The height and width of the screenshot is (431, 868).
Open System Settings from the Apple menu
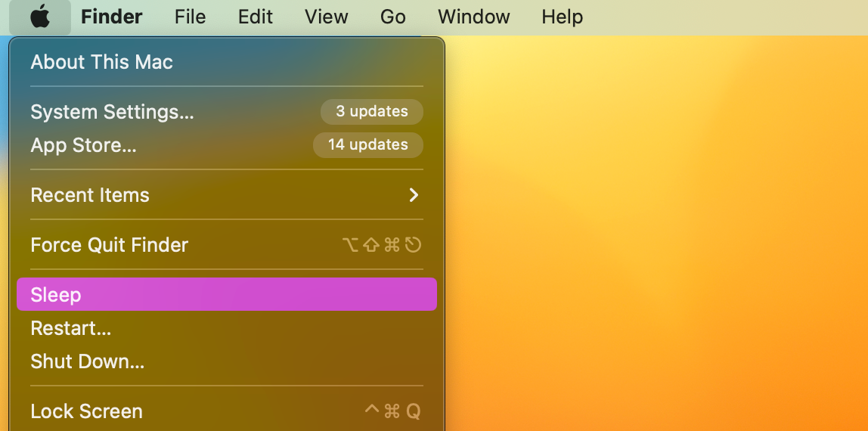[x=227, y=112]
